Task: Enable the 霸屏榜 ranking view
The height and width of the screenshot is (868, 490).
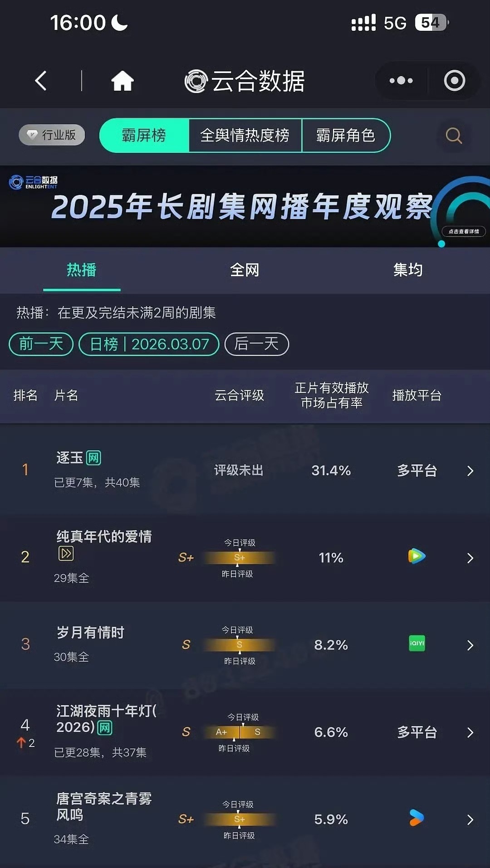Action: (x=144, y=135)
